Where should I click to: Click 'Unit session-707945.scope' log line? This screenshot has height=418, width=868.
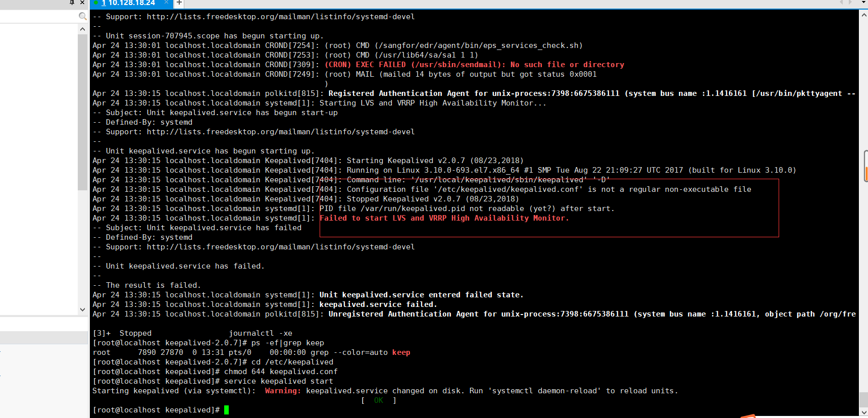(208, 36)
